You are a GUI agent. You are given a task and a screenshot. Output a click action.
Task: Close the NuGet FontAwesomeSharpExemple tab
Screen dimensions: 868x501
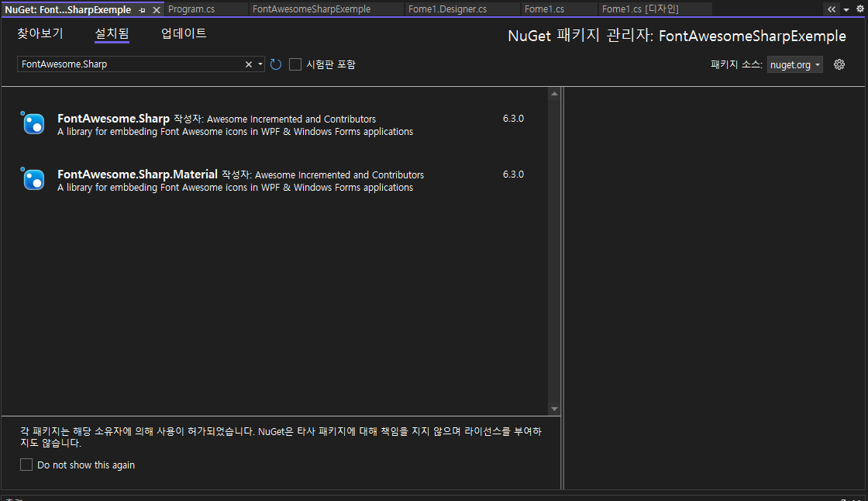pyautogui.click(x=157, y=10)
